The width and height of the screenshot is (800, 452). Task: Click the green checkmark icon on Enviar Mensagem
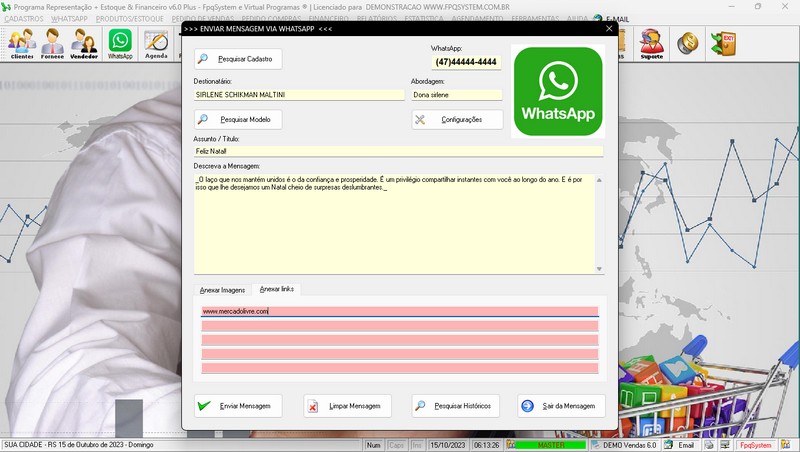[x=204, y=406]
